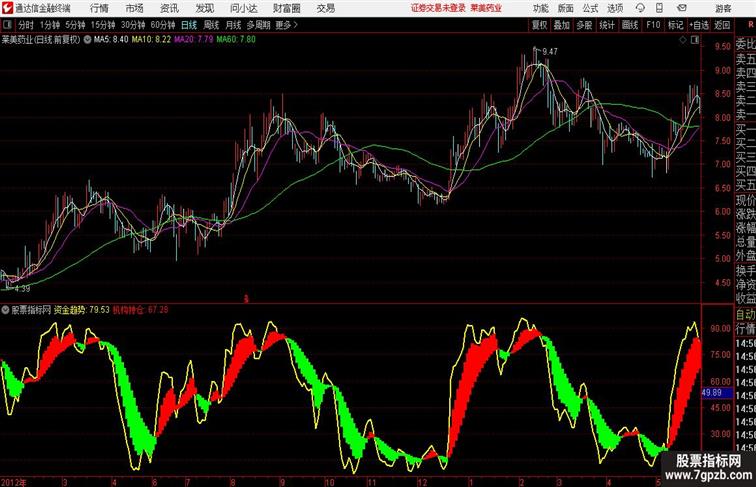
Task: Click the 标记 mark toolbar button
Action: (x=675, y=25)
